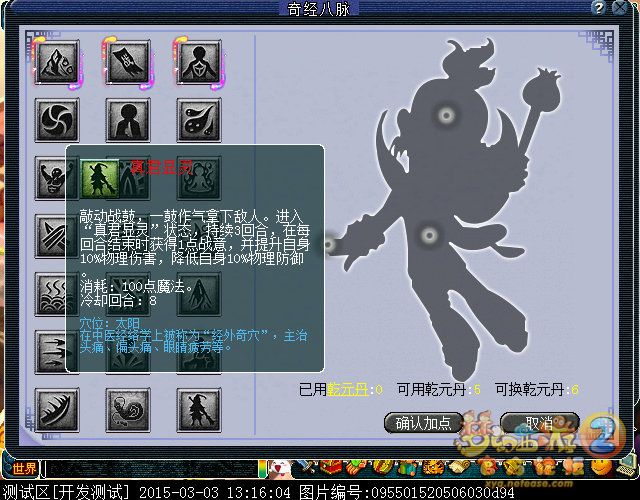Select the shielded figure skill icon
The width and height of the screenshot is (640, 500).
tap(199, 62)
